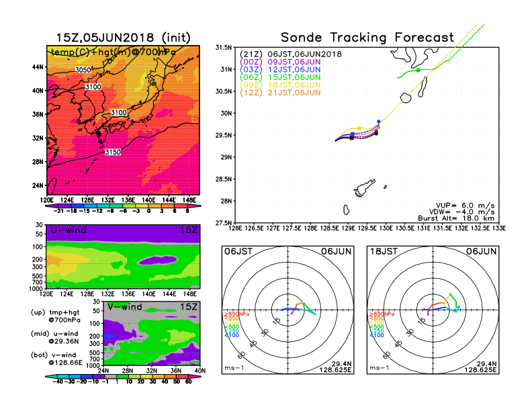Viewport: 532px width, 411px height.
Task: Click the 'Sonde Tracking Forecast' heading
Action: [x=367, y=38]
